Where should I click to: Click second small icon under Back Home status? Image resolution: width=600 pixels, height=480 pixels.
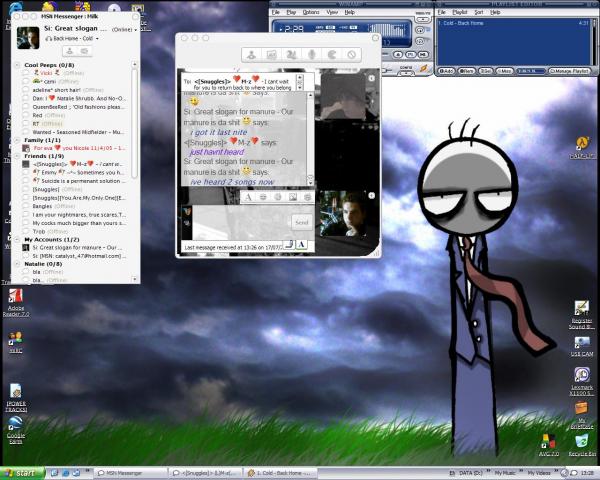[x=84, y=51]
